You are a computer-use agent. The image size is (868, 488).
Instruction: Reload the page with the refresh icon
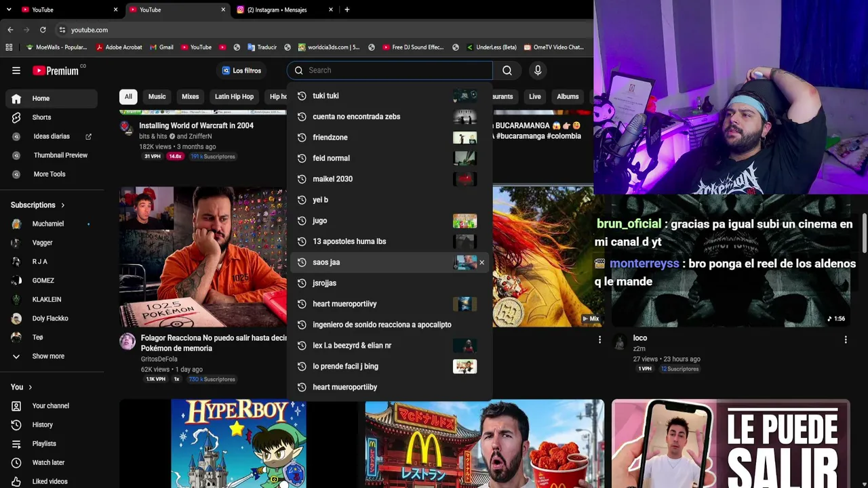coord(43,30)
